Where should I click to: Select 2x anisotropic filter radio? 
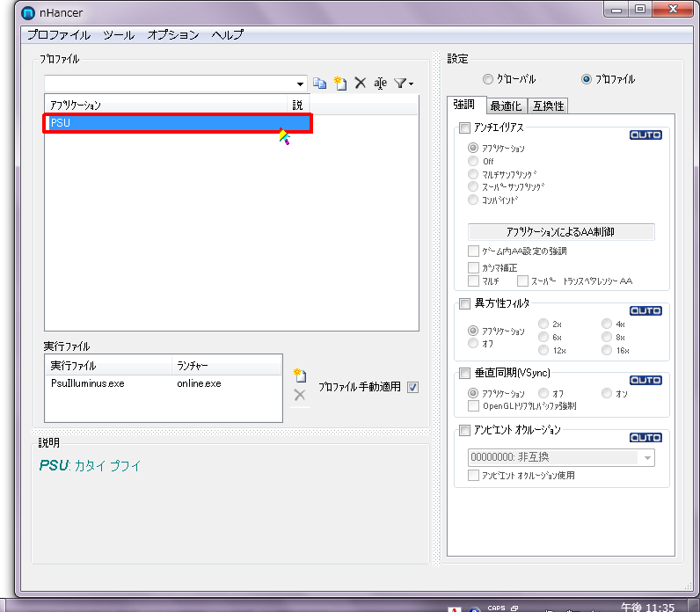pos(543,324)
